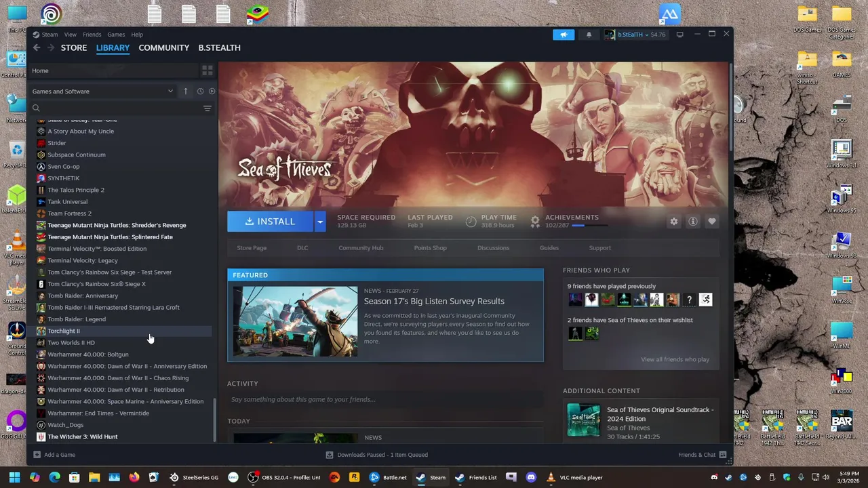This screenshot has width=868, height=488.
Task: Open the View menu
Action: (x=70, y=35)
